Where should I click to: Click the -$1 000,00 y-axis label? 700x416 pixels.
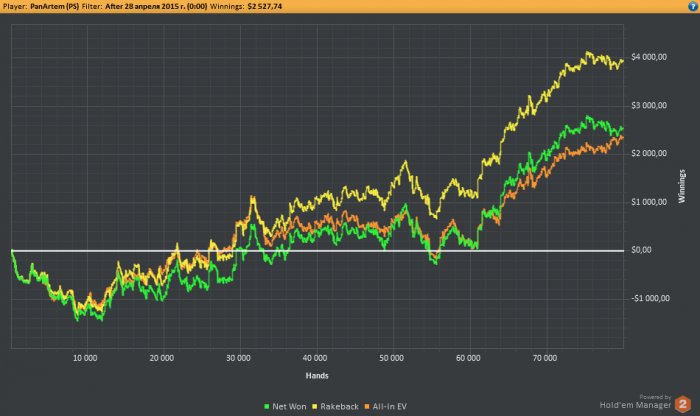pos(650,298)
